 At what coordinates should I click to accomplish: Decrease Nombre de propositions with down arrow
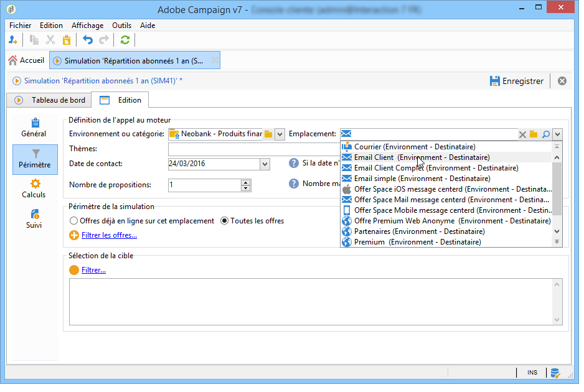245,188
